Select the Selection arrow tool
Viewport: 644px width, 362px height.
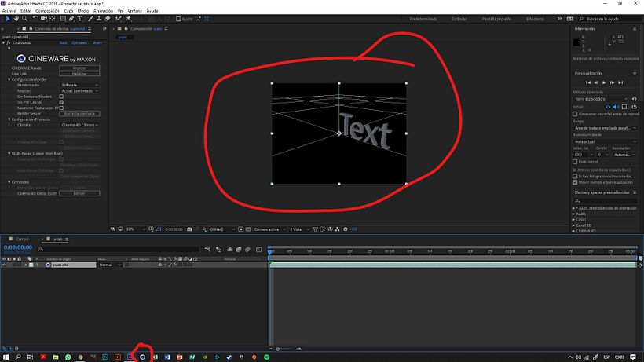click(8, 19)
